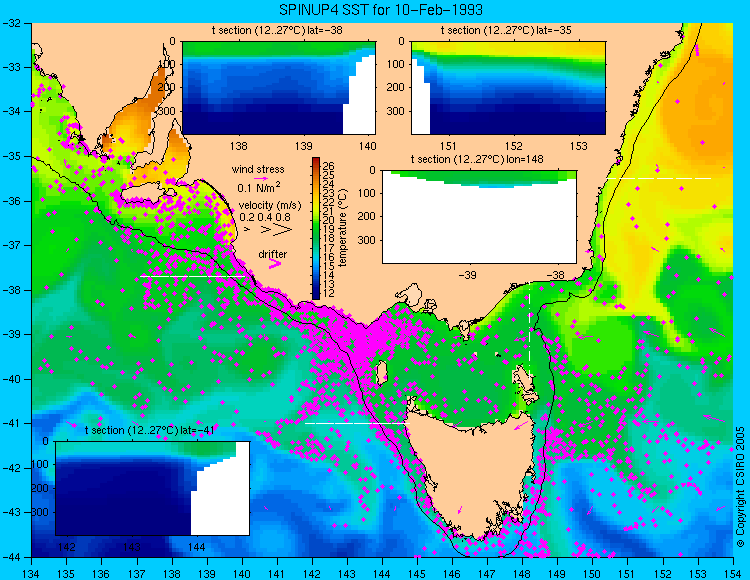Click the white dashed section line at latitude -35
The height and width of the screenshot is (580, 750).
click(x=659, y=178)
